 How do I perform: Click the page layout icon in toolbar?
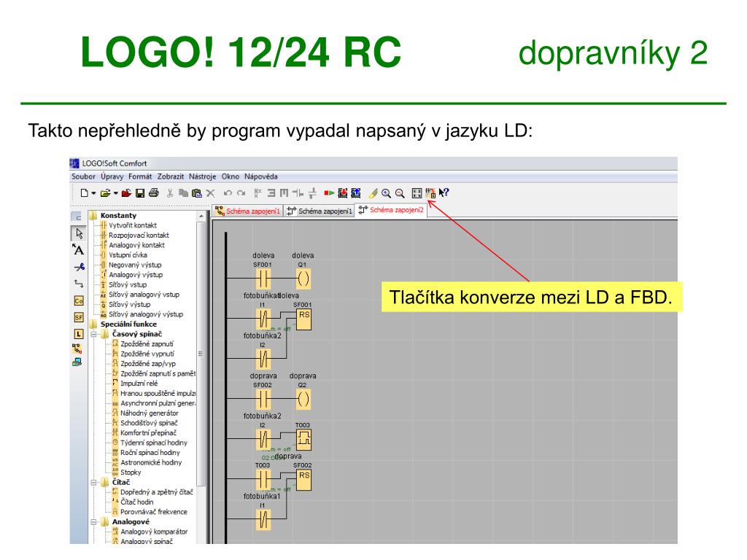tap(417, 192)
